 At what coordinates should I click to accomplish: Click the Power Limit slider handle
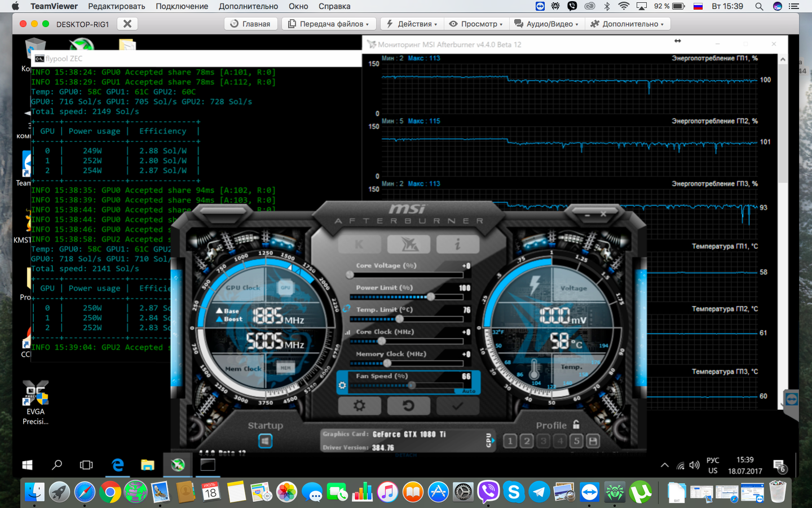[x=431, y=297]
